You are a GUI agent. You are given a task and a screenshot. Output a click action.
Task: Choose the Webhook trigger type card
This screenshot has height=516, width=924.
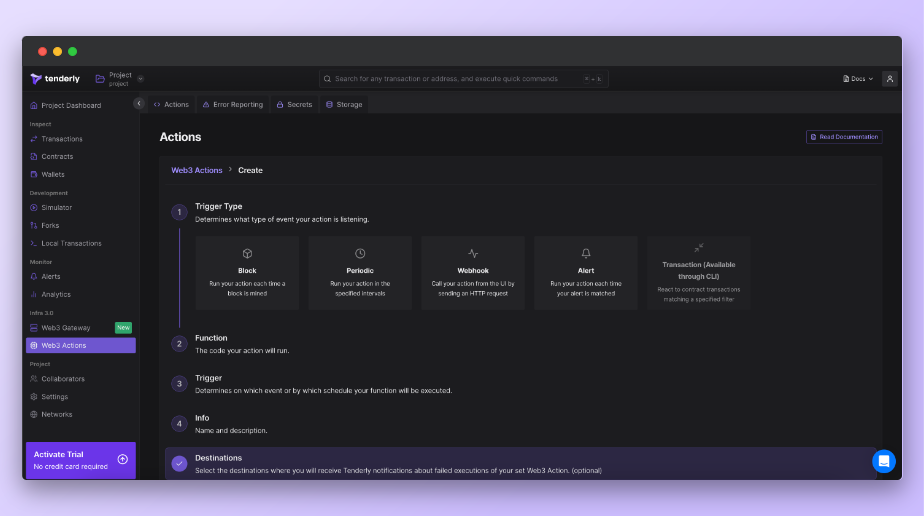pos(473,273)
